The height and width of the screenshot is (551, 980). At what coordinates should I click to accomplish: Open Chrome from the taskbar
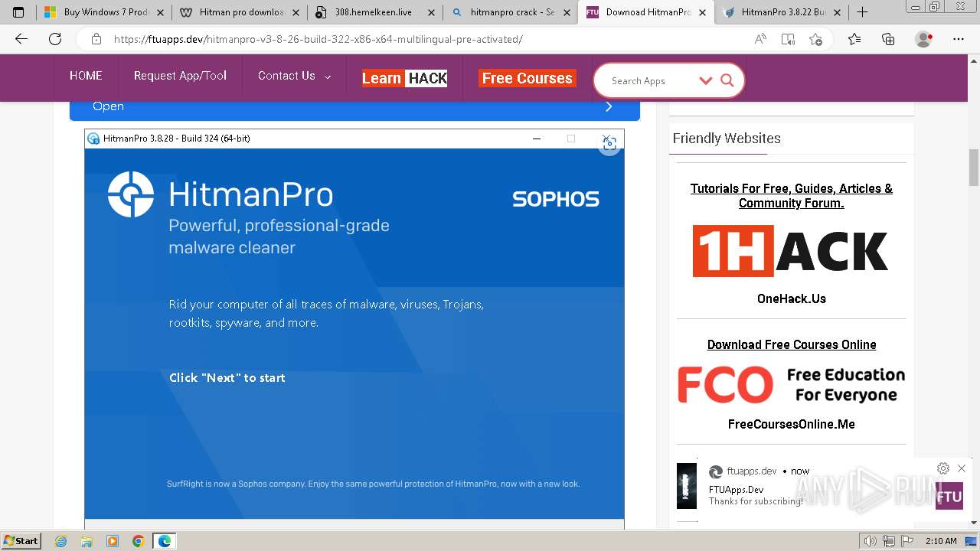138,541
